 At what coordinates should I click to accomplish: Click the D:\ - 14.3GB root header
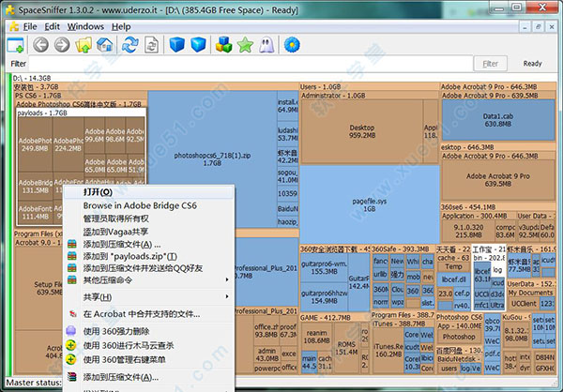click(285, 78)
